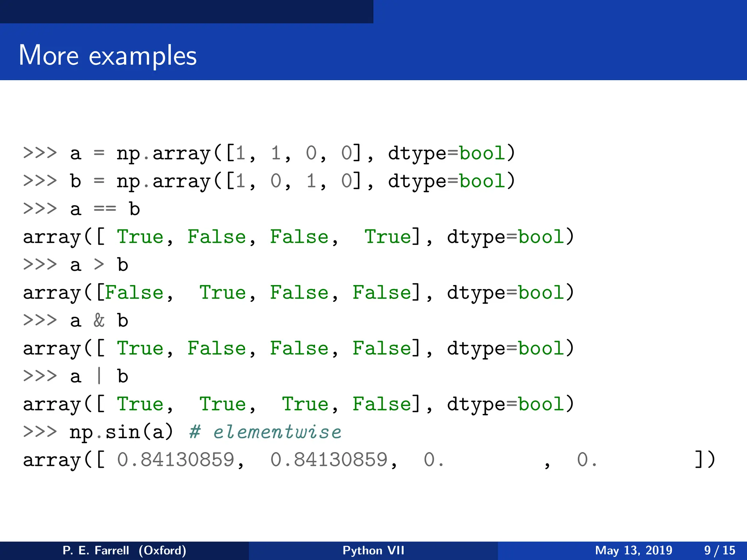Click the code 'np.sin(a)'

[121, 432]
